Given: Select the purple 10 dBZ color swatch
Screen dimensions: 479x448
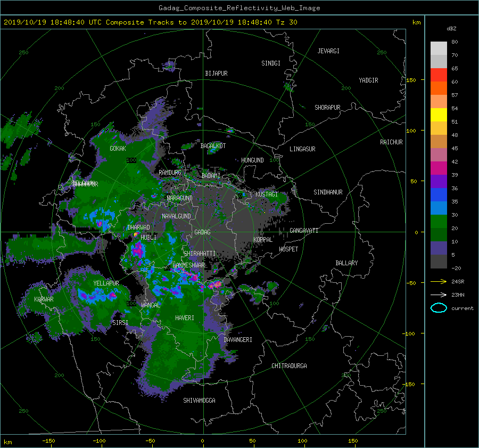Looking at the screenshot, I should click(x=439, y=248).
